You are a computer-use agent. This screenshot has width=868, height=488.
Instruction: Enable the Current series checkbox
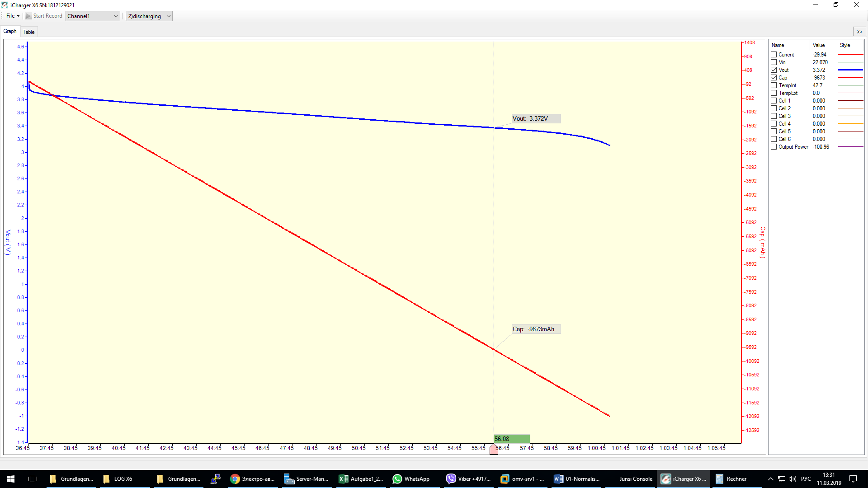774,55
